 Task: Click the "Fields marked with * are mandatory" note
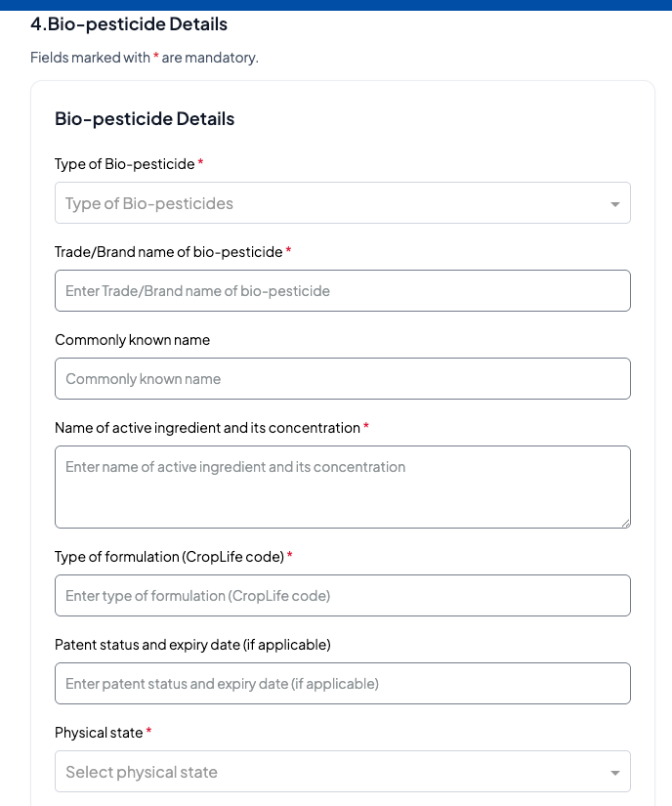(145, 58)
